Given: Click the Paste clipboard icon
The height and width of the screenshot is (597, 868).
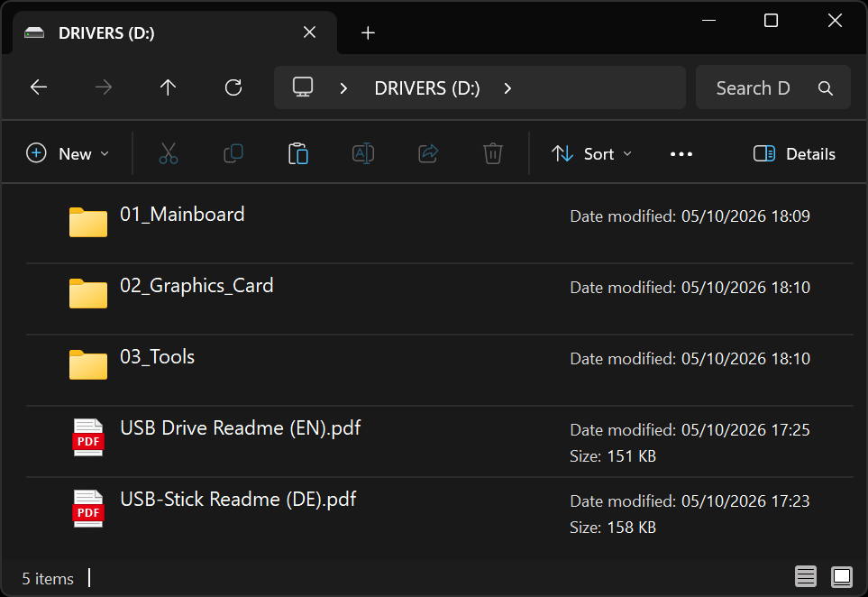Looking at the screenshot, I should pyautogui.click(x=297, y=153).
